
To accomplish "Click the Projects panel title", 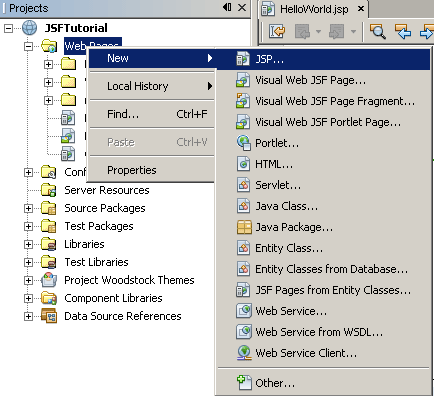I will [29, 8].
